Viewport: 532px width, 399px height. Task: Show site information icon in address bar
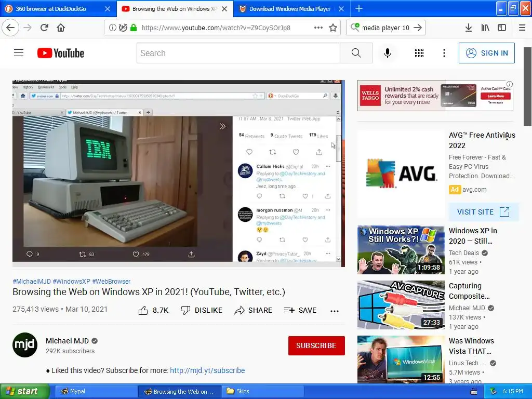coord(112,28)
